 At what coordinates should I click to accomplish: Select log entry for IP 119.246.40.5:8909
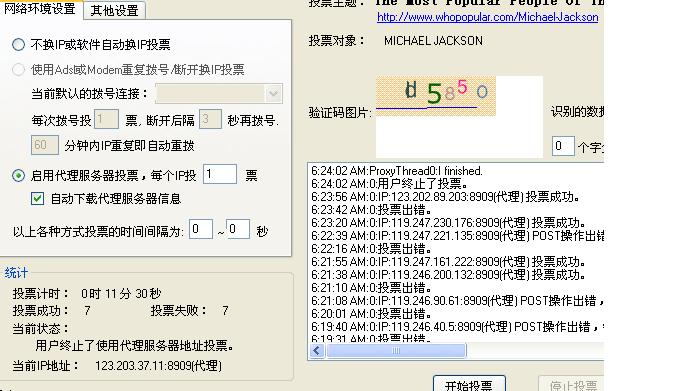click(x=457, y=327)
